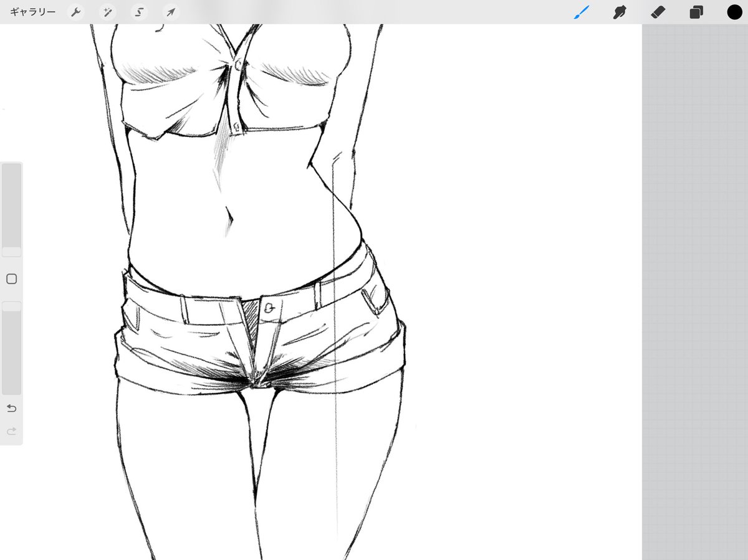Screen dimensions: 748x560
Task: Adjust the brush size slider
Action: pos(12,210)
